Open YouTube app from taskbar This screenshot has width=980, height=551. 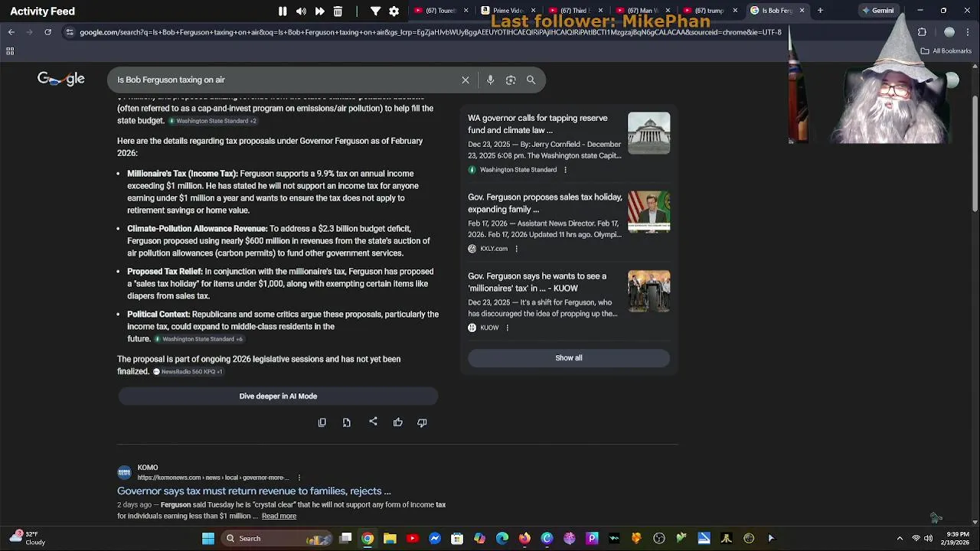(x=412, y=539)
